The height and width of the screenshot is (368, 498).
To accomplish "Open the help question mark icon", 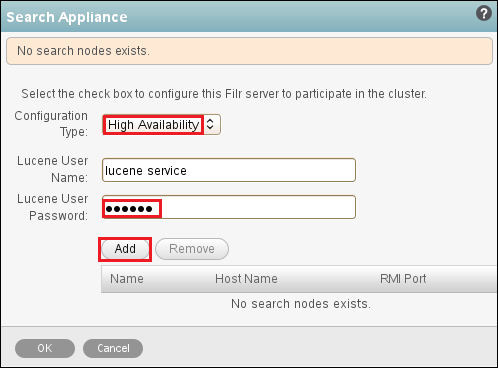I will pos(484,14).
